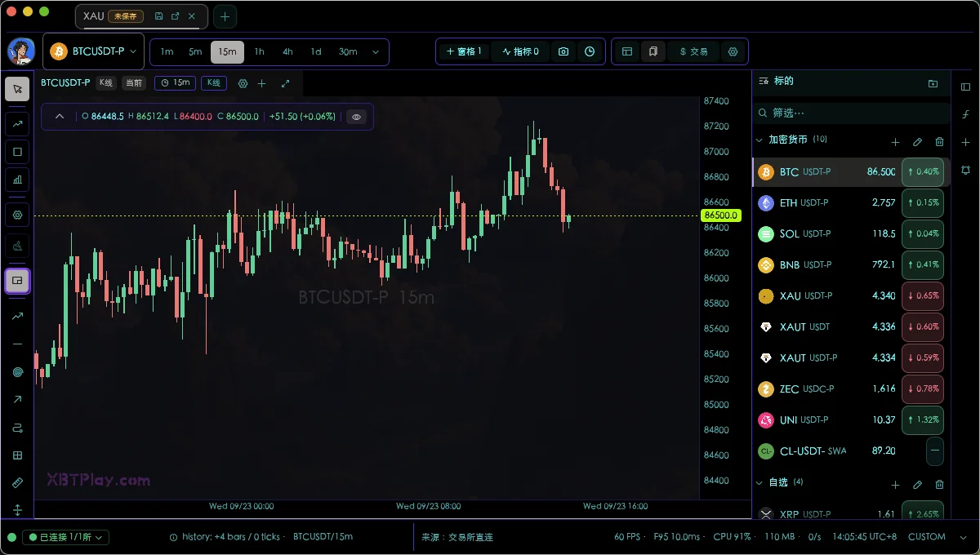This screenshot has width=980, height=555.
Task: Focus the 筛选 watchlist filter field
Action: click(x=851, y=113)
